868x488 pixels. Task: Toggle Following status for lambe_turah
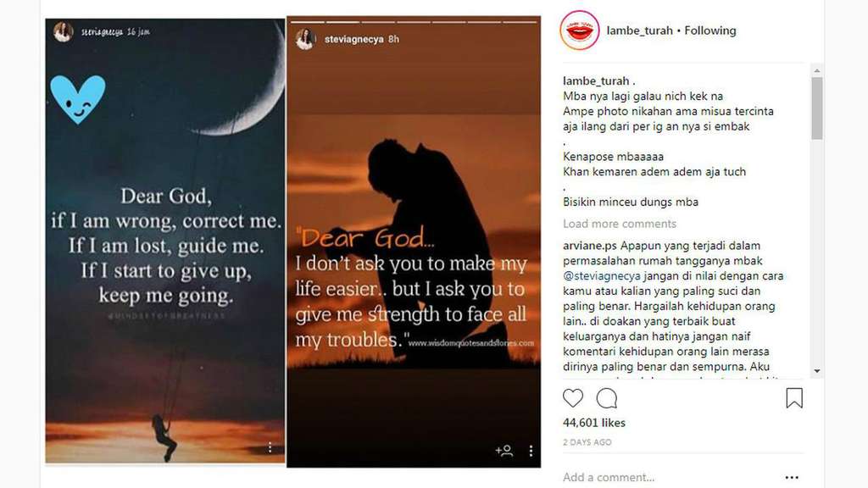click(x=710, y=30)
